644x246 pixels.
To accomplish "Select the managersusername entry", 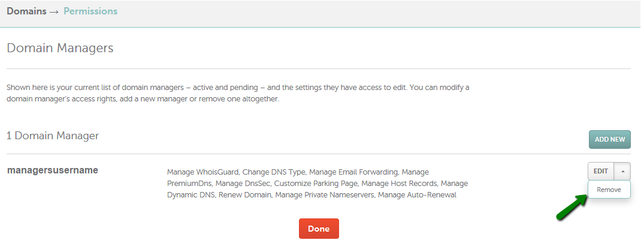I will point(53,170).
